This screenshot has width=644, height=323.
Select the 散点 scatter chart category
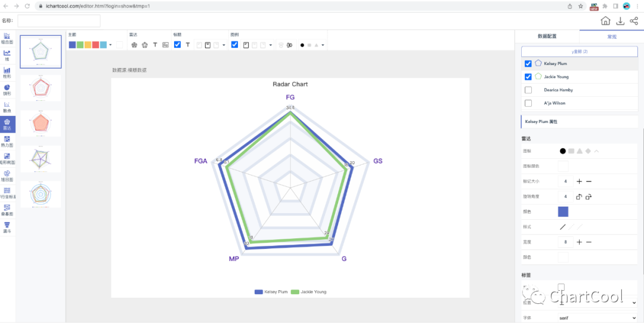7,107
